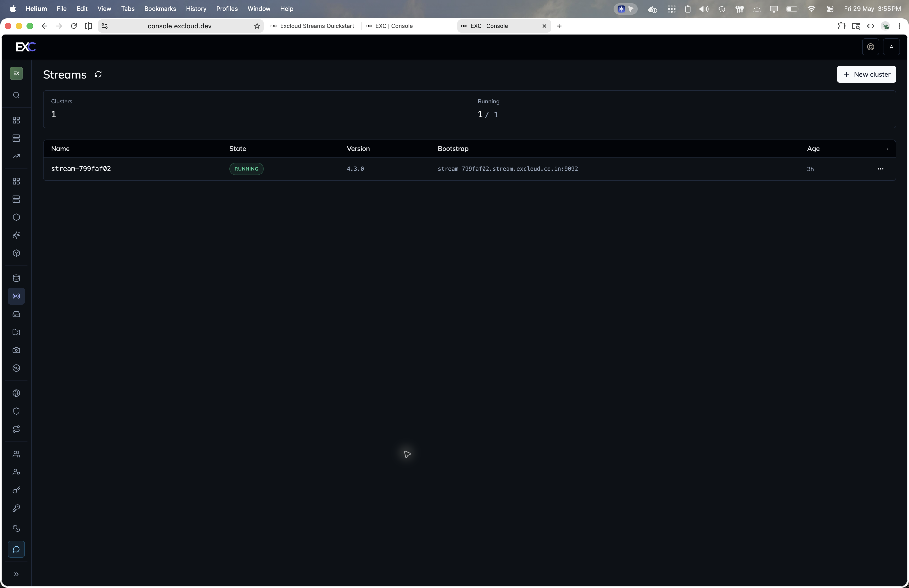This screenshot has height=588, width=909.
Task: Click the Running 1 / 1 card
Action: point(682,109)
